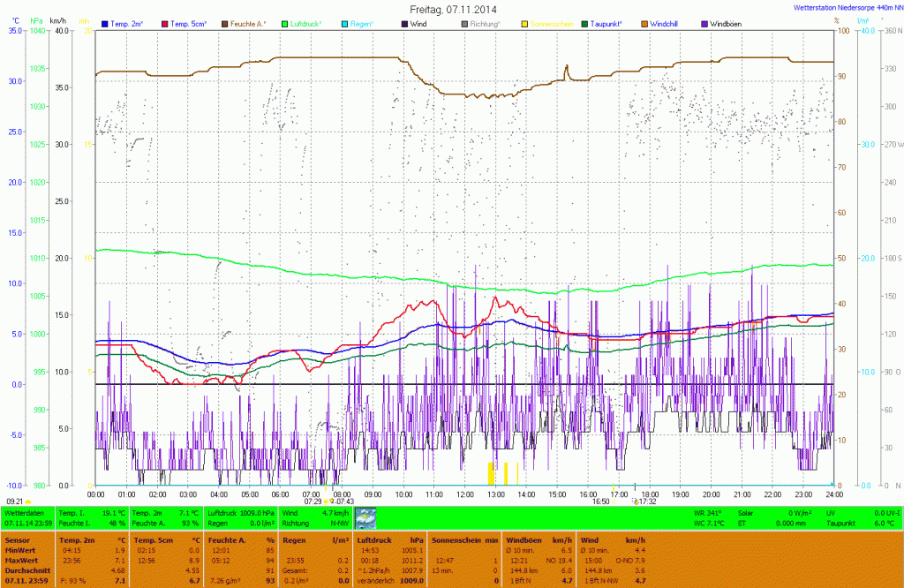This screenshot has height=588, width=904.
Task: Click the chart title Freitag, 07.11.2014
Action: pyautogui.click(x=453, y=9)
